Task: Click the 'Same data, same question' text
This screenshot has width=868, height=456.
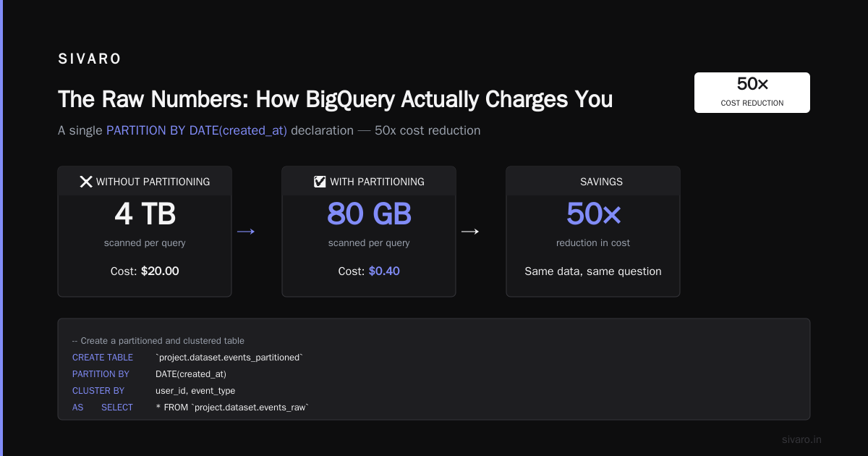Action: coord(593,271)
